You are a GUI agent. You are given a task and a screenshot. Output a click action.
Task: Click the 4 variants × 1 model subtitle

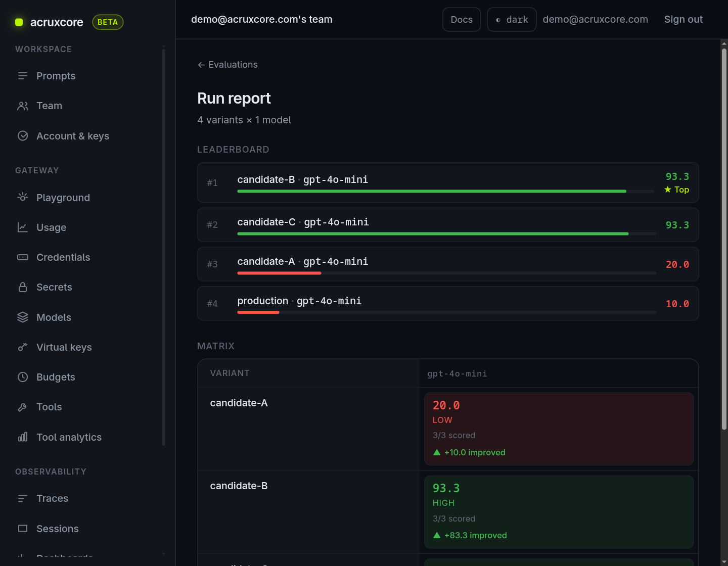(x=244, y=120)
